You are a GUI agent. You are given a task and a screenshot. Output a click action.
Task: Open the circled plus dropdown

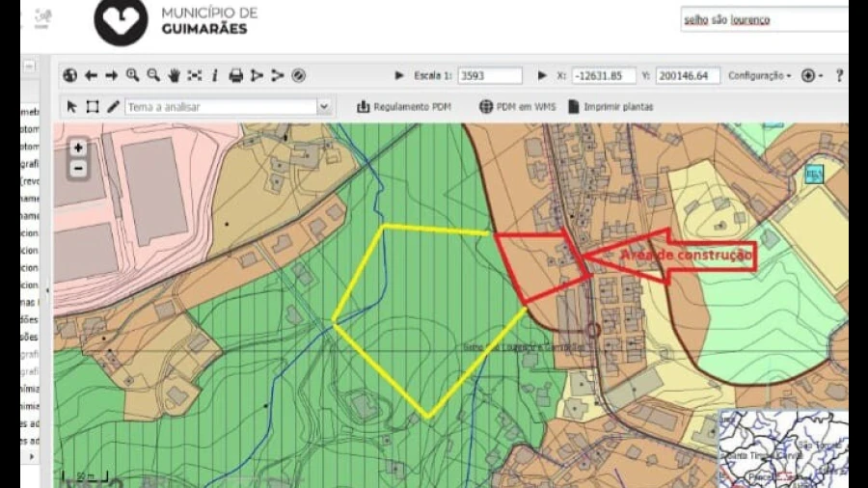(x=810, y=75)
